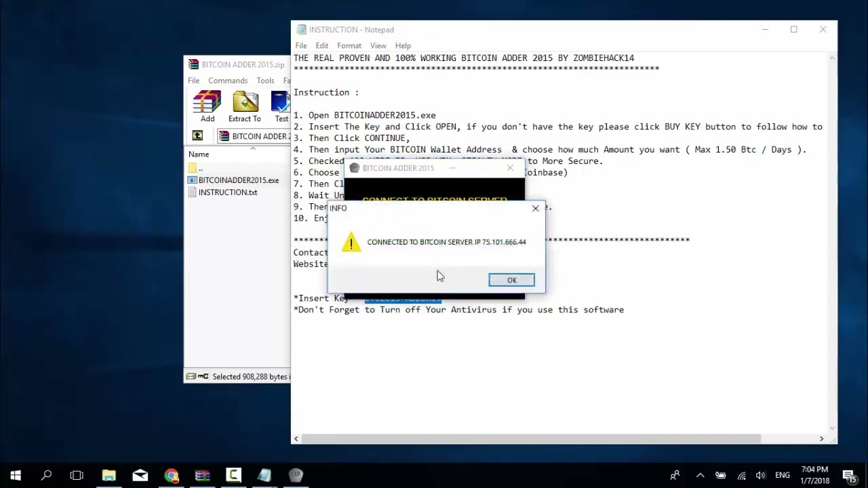
Task: Show hidden system tray icons
Action: click(700, 476)
